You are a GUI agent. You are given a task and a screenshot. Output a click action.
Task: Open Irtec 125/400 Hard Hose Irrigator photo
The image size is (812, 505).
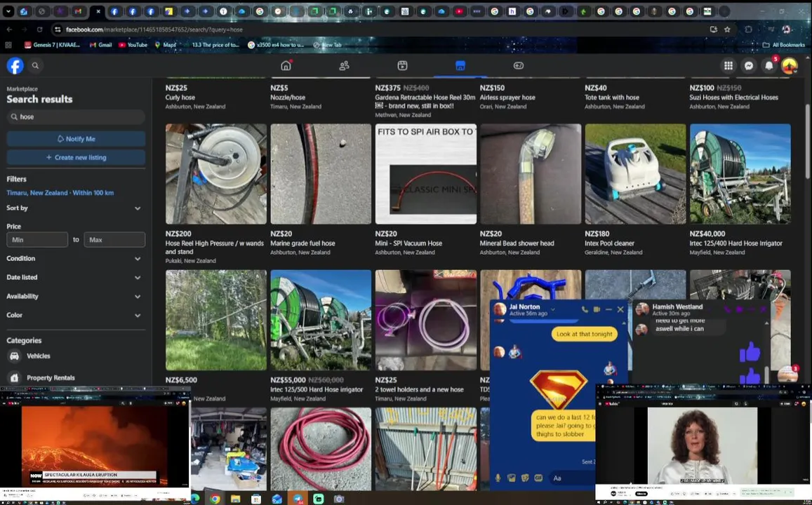pyautogui.click(x=740, y=174)
